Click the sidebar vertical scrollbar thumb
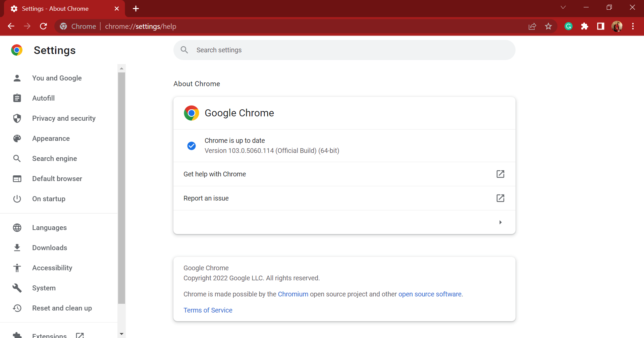Image resolution: width=644 pixels, height=338 pixels. coord(122,188)
